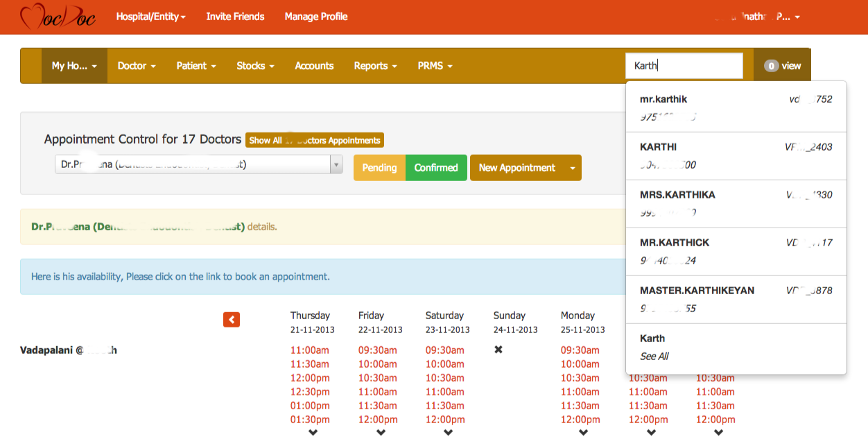Select mr.karthik search suggestion

pos(736,108)
